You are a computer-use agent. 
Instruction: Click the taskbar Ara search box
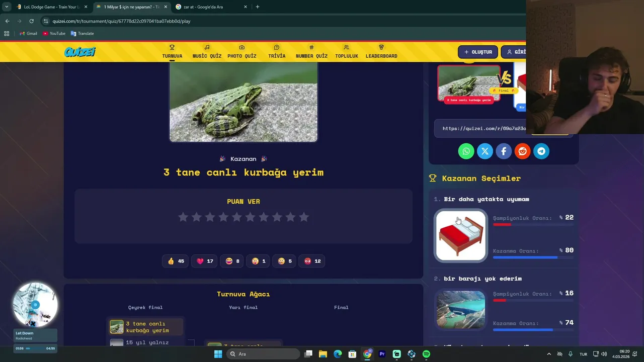[263, 354]
